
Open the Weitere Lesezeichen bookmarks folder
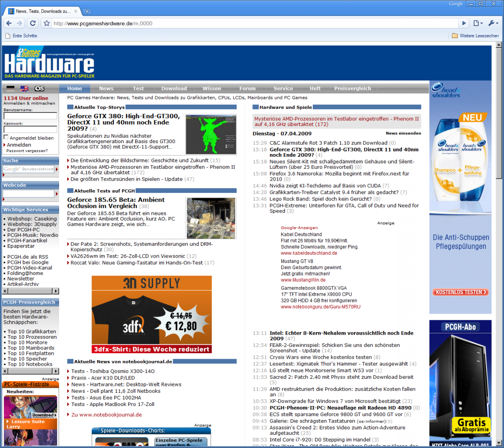pos(475,36)
